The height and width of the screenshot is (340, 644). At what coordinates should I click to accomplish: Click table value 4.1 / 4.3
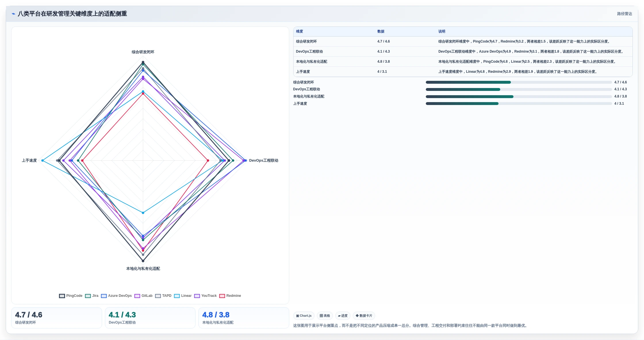[384, 51]
